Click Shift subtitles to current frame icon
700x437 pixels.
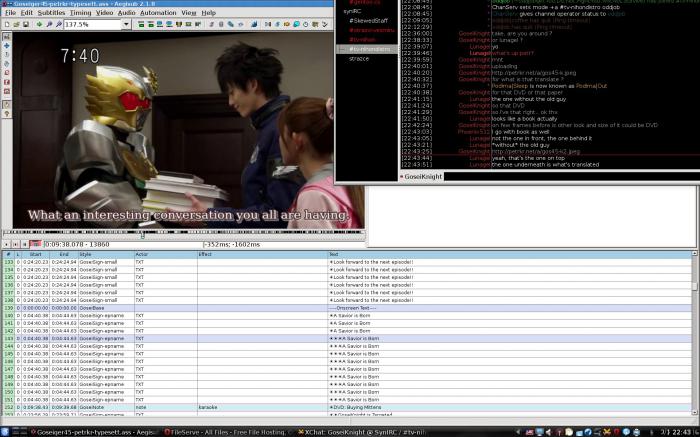tap(198, 24)
